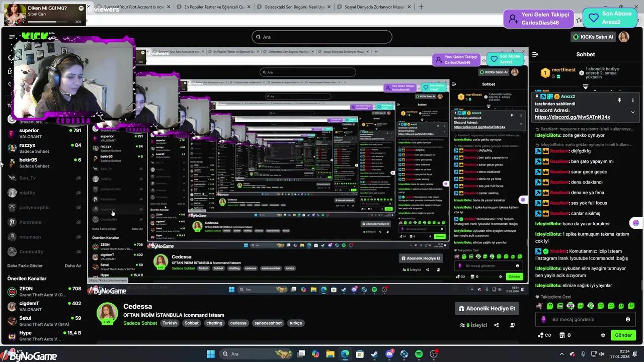Image resolution: width=644 pixels, height=362 pixels.
Task: Open the channel points icon below the chat input
Action: click(x=544, y=335)
